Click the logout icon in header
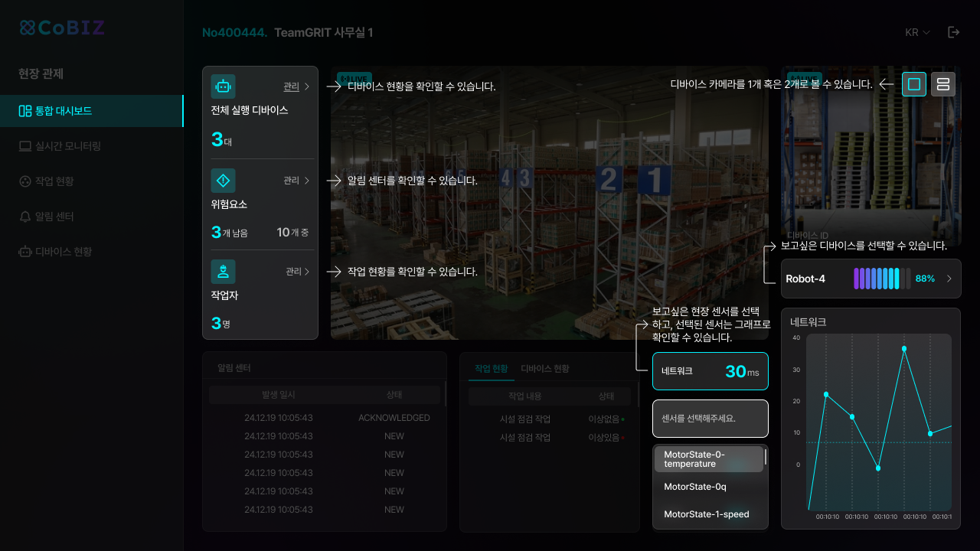The width and height of the screenshot is (980, 551). (953, 32)
